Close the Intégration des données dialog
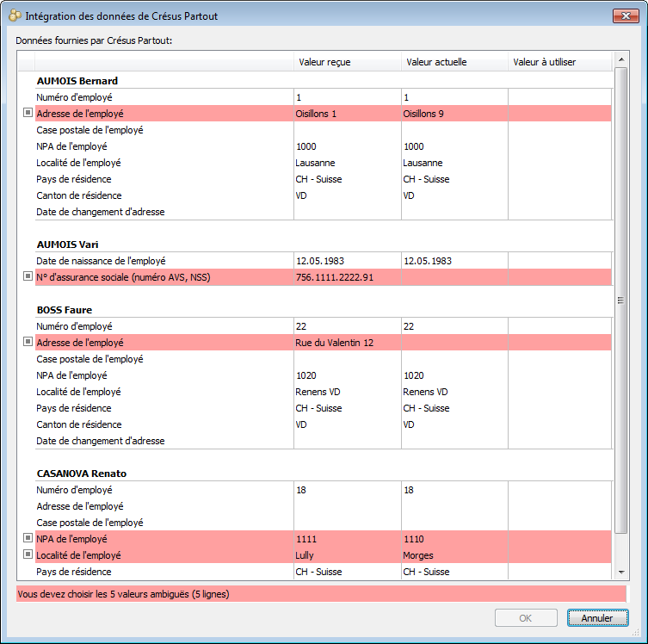 click(x=626, y=16)
